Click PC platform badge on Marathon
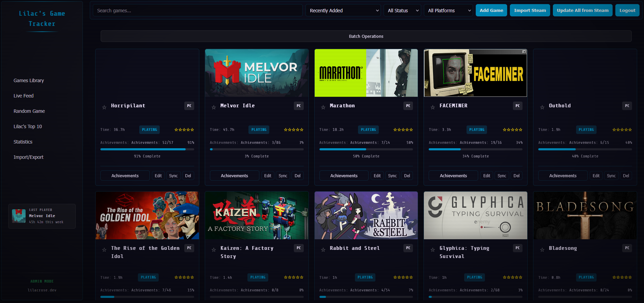644x303 pixels. pos(408,106)
